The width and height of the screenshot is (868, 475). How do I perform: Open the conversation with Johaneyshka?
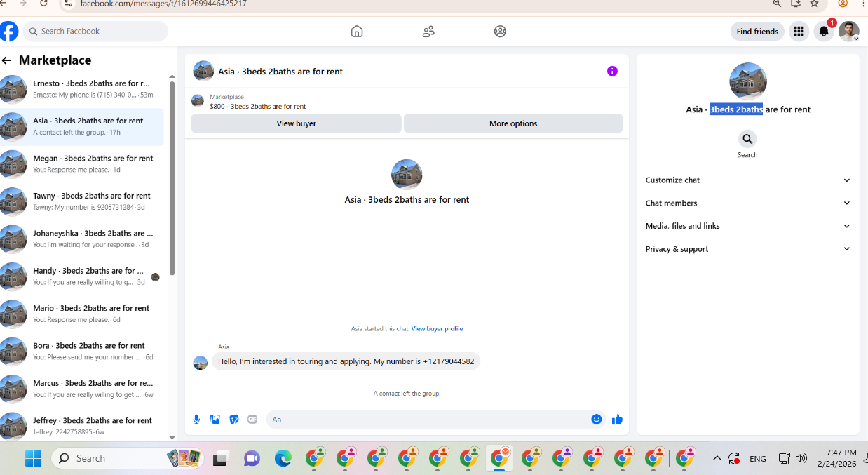point(83,239)
